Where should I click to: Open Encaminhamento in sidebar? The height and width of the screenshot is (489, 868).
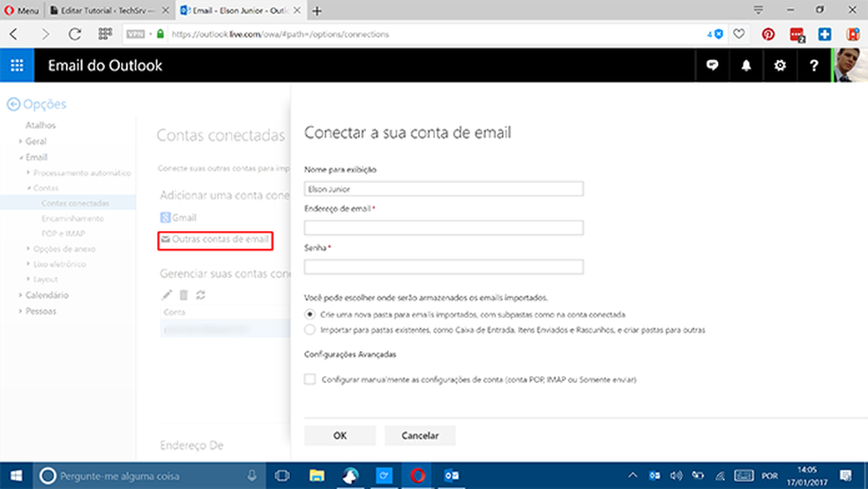pyautogui.click(x=72, y=218)
